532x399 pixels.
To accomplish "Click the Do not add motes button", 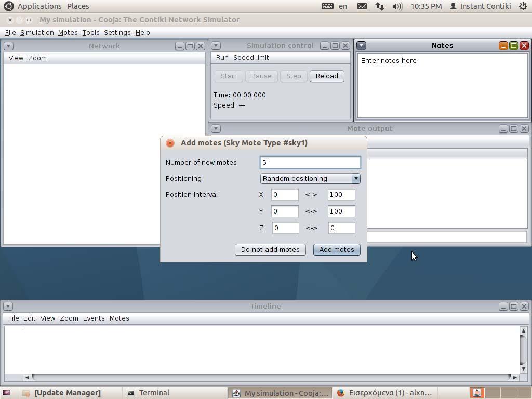I will (x=270, y=250).
